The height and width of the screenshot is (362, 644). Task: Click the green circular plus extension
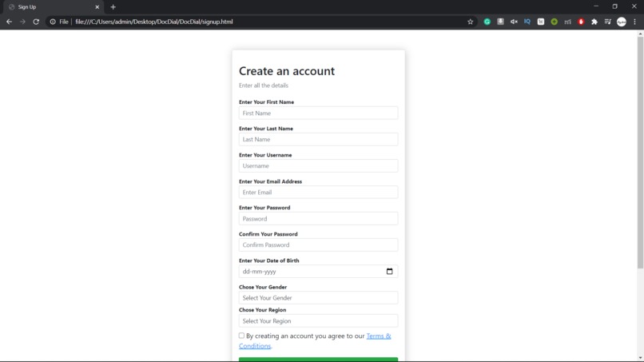554,22
